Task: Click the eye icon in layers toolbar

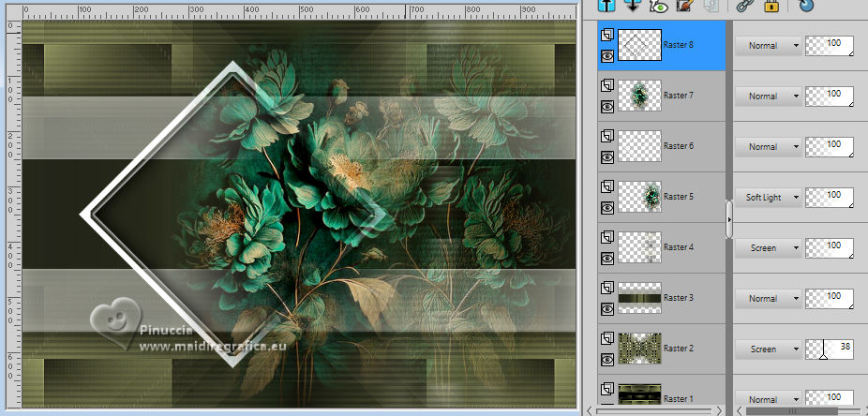Action: [659, 5]
